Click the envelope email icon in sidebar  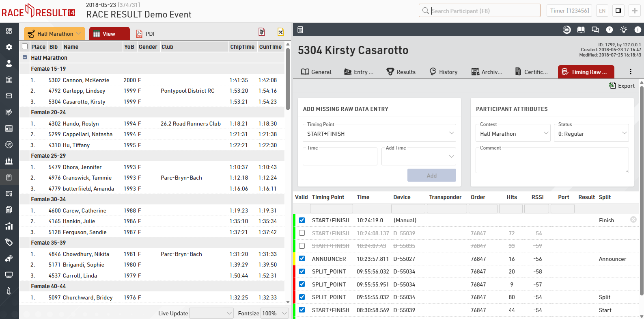click(9, 96)
